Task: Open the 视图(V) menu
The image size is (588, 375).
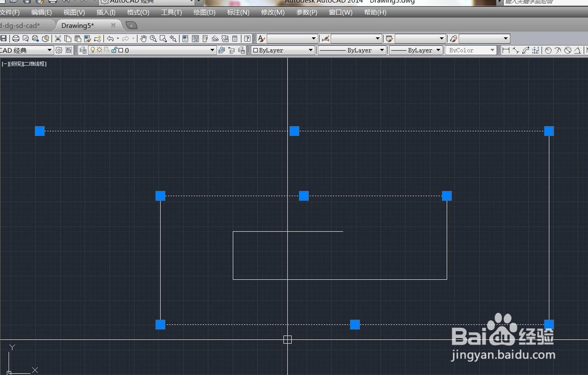Action: pyautogui.click(x=74, y=12)
